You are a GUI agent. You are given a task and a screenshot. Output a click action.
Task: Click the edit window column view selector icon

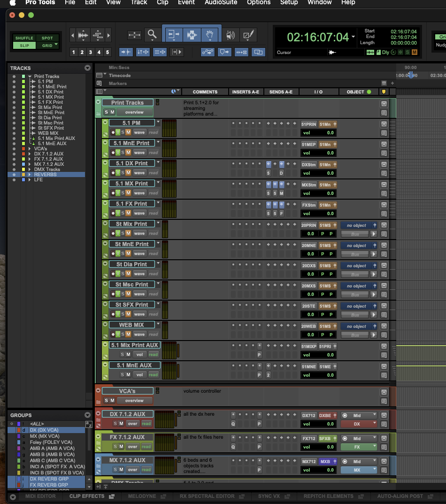(x=100, y=92)
